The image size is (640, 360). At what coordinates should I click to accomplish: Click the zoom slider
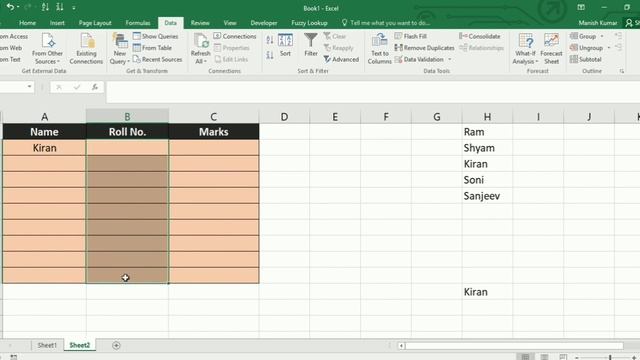(610, 357)
